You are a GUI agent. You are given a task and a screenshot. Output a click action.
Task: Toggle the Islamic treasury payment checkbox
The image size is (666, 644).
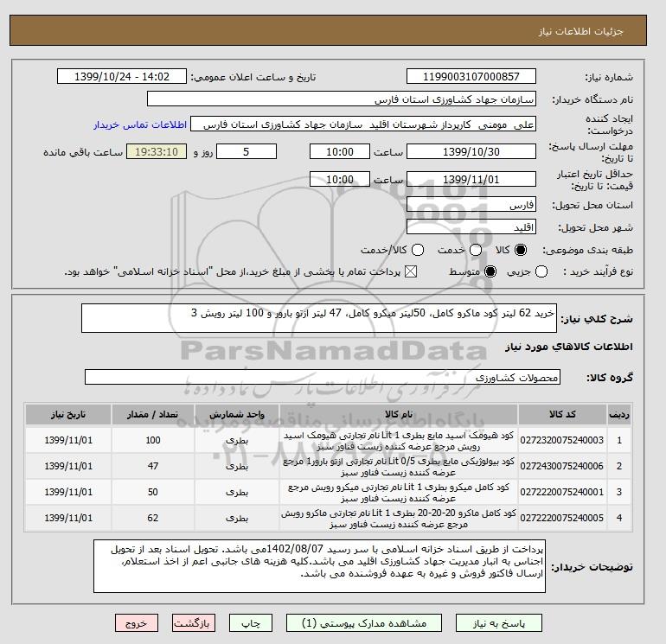410,271
